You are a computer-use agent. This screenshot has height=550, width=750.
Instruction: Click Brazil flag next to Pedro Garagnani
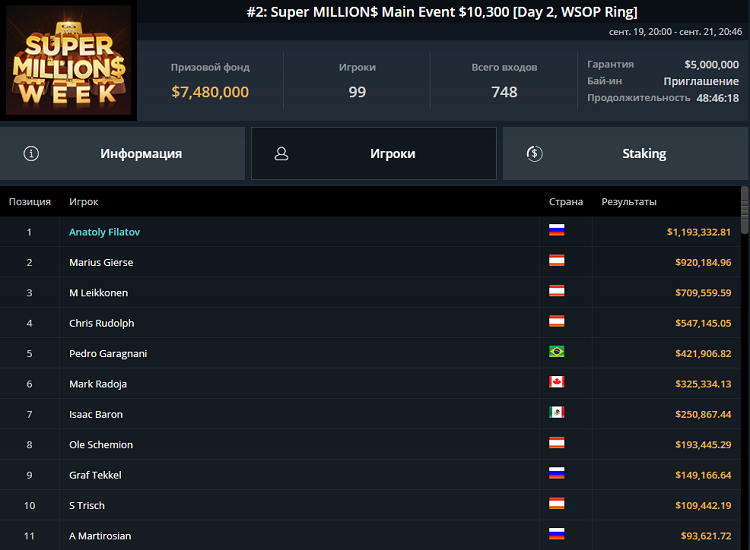(557, 352)
